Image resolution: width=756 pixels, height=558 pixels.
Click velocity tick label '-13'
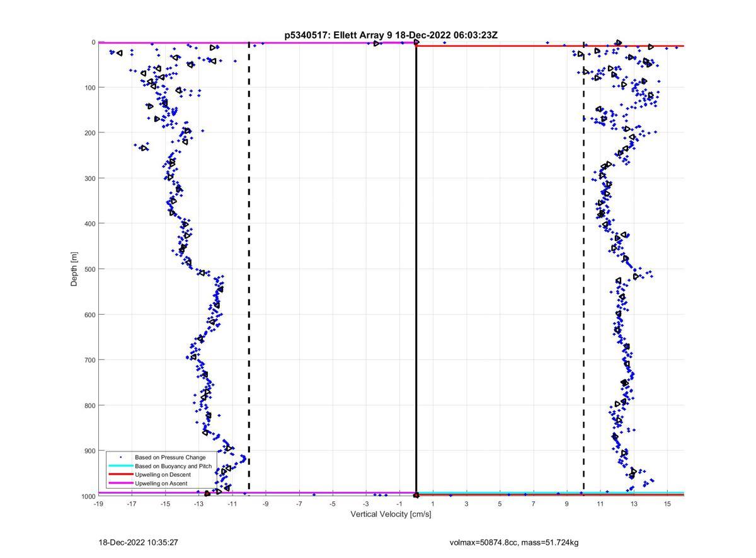click(x=198, y=504)
